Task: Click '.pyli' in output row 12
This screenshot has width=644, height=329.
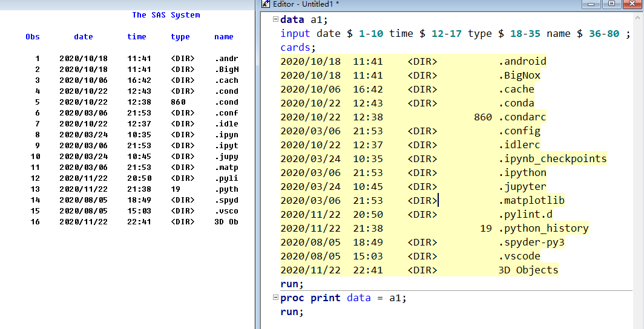Action: (226, 178)
